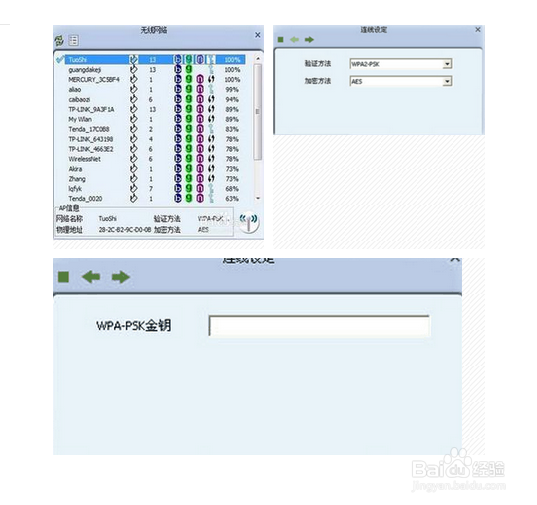Select the caibaozi network
The height and width of the screenshot is (505, 537).
[x=79, y=100]
